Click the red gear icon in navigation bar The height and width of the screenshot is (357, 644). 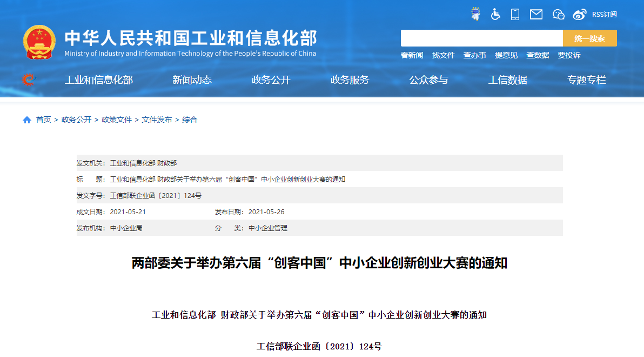pyautogui.click(x=28, y=80)
